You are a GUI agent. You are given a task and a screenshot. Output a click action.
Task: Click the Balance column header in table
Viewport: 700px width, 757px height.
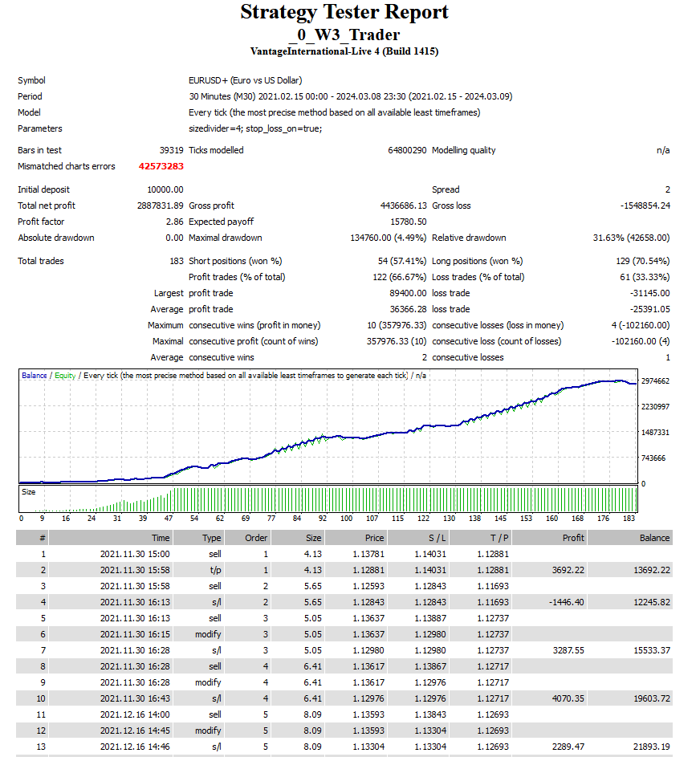(654, 538)
